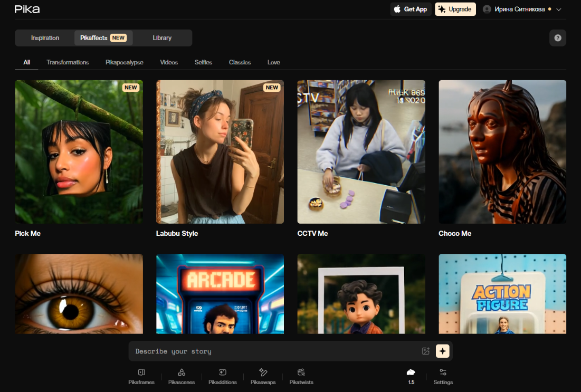This screenshot has height=392, width=581.
Task: Expand the user account dropdown chevron
Action: click(559, 9)
